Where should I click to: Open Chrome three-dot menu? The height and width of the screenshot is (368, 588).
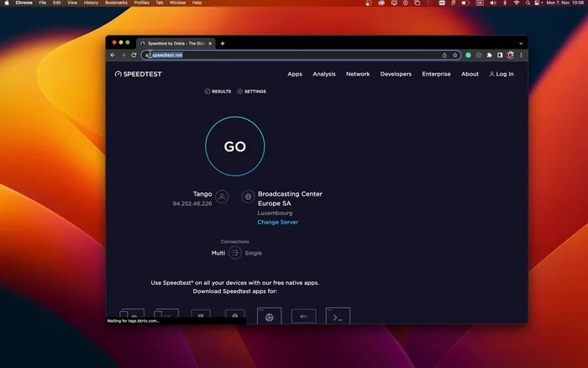point(521,55)
